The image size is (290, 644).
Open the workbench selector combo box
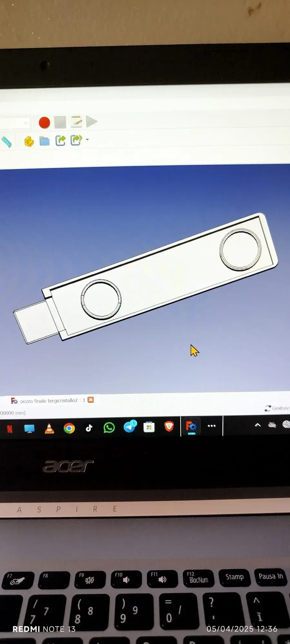(x=15, y=123)
